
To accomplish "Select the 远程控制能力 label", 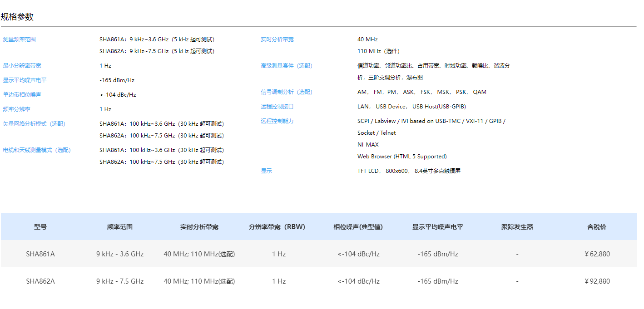I will tap(277, 121).
